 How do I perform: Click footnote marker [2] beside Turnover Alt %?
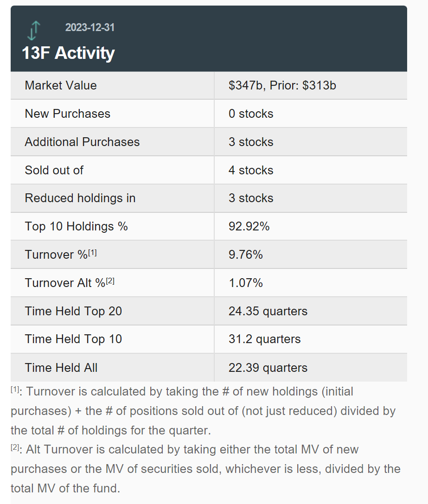pyautogui.click(x=110, y=281)
